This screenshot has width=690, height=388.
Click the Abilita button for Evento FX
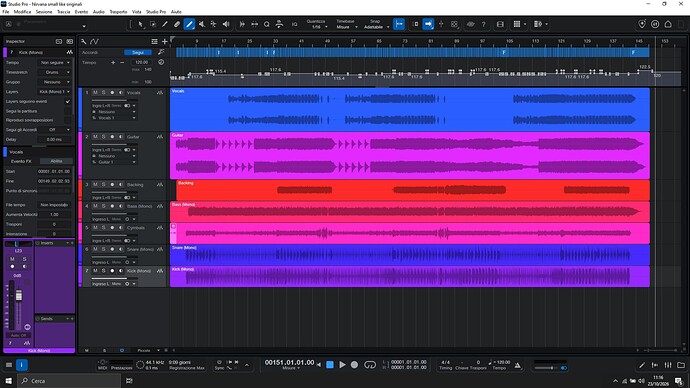click(56, 161)
